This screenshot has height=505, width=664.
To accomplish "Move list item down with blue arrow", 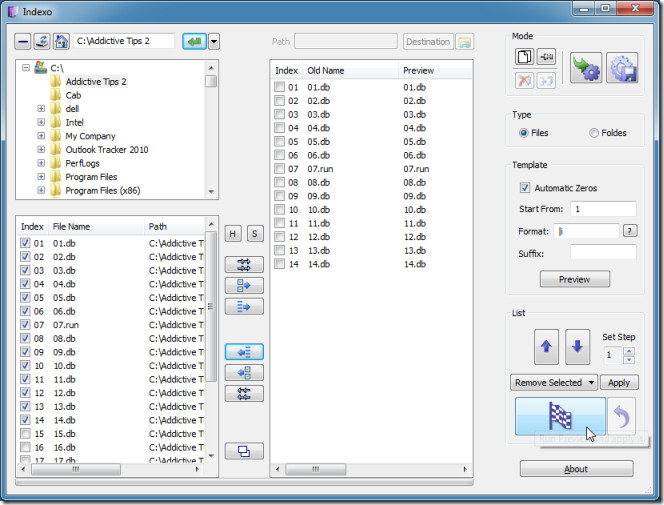I will tap(578, 347).
